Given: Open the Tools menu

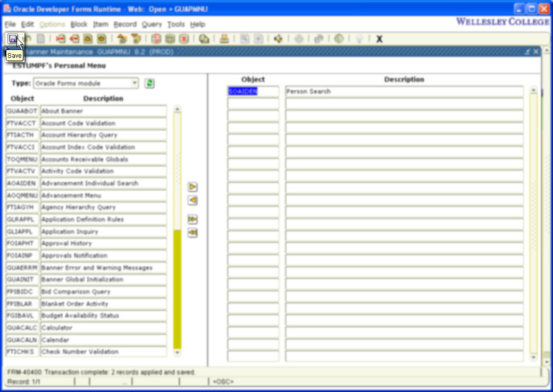Looking at the screenshot, I should click(176, 24).
